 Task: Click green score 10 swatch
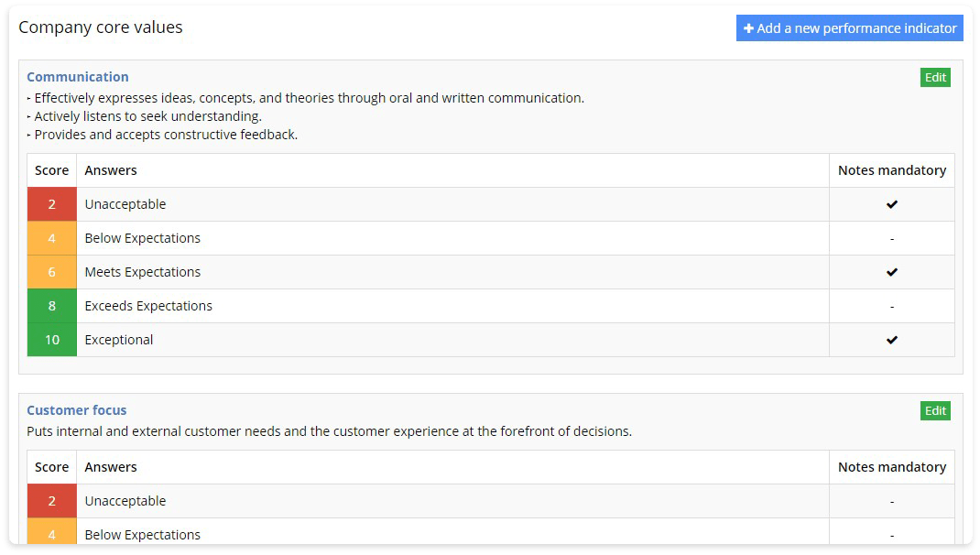point(52,340)
